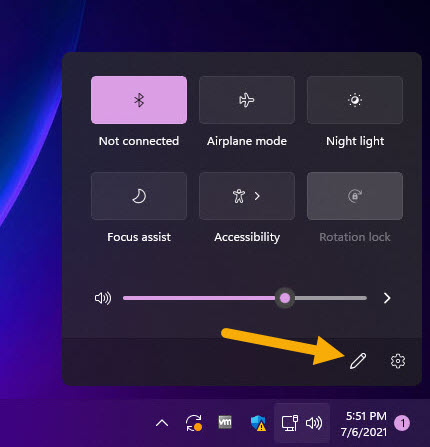The height and width of the screenshot is (447, 430).
Task: Mute audio via the panel speaker icon
Action: [x=103, y=298]
